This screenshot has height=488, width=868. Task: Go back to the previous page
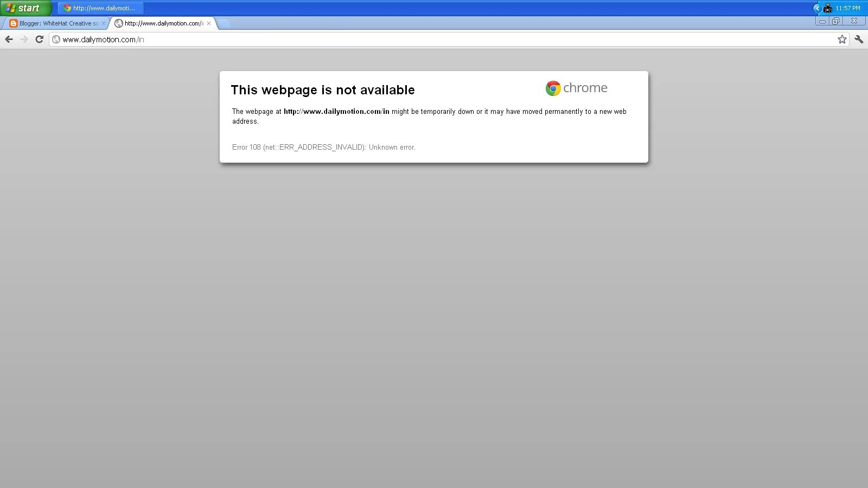9,39
